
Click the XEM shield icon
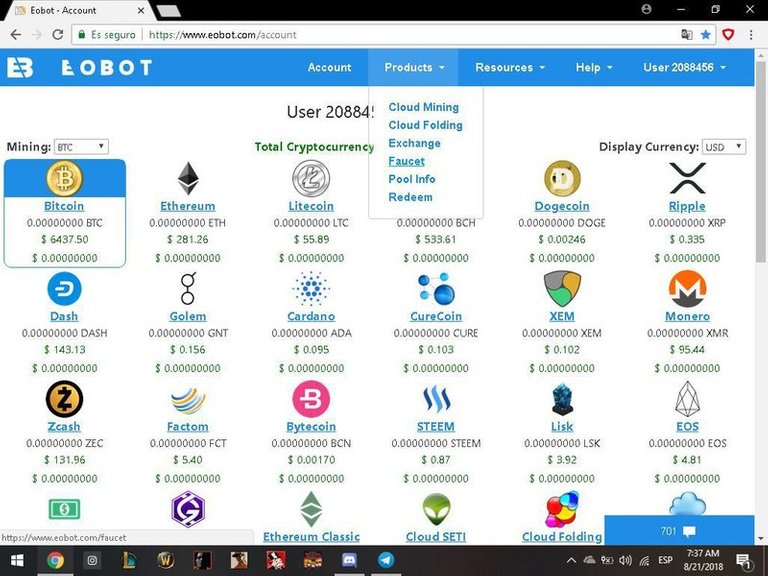[562, 289]
